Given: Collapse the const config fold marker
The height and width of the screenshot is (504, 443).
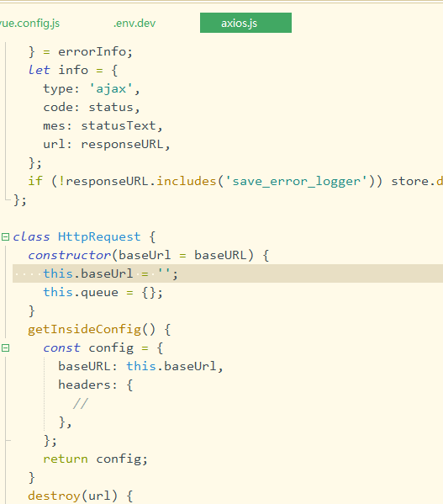Looking at the screenshot, I should pos(5,347).
